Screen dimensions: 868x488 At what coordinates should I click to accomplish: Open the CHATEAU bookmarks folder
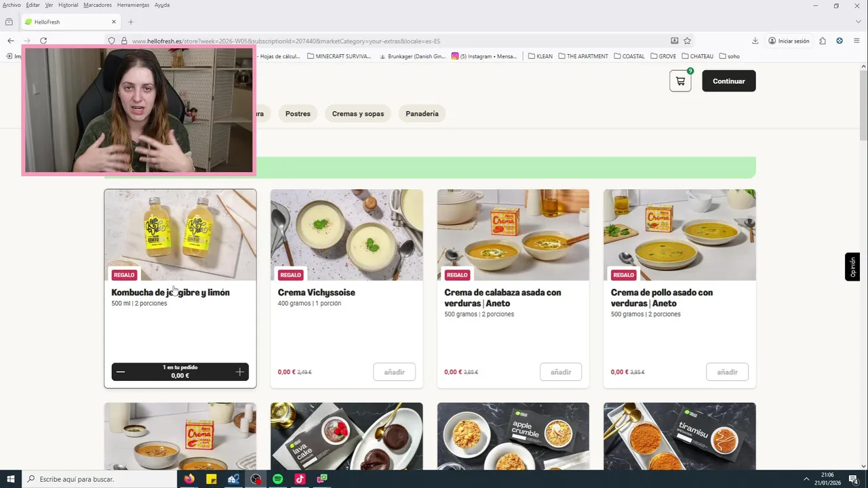coord(698,56)
